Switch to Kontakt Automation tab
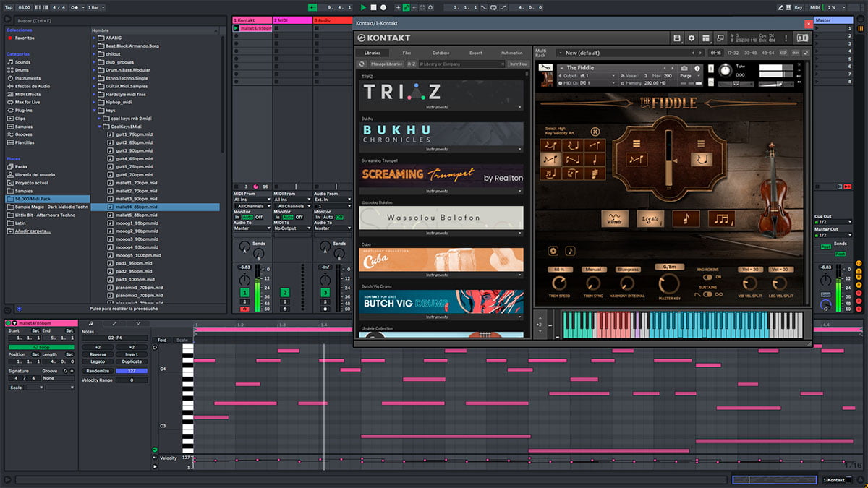 click(511, 53)
